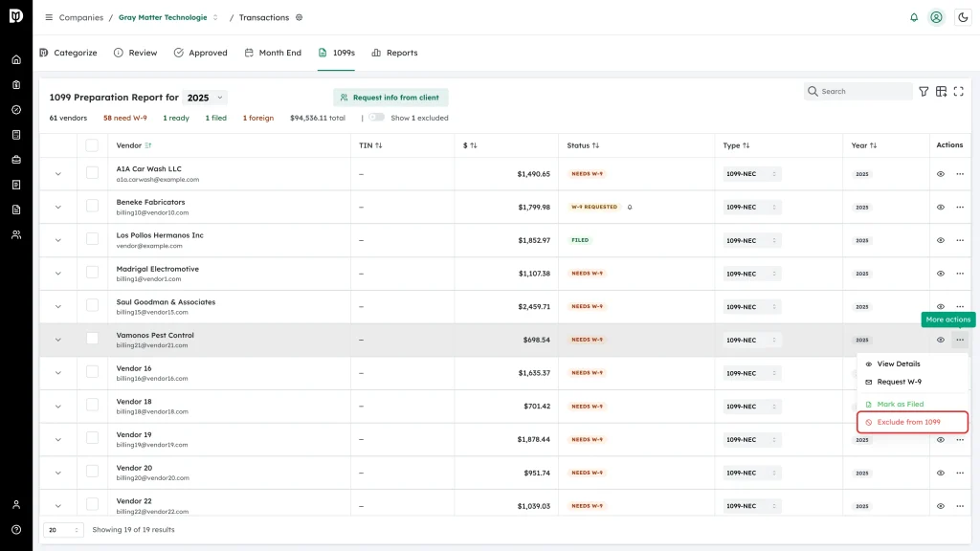
Task: Switch to the Month End tab
Action: 273,53
